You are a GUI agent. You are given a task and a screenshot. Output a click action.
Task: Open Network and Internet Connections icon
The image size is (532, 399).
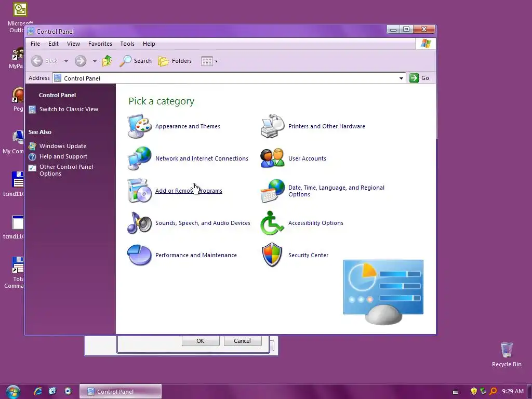click(x=139, y=158)
